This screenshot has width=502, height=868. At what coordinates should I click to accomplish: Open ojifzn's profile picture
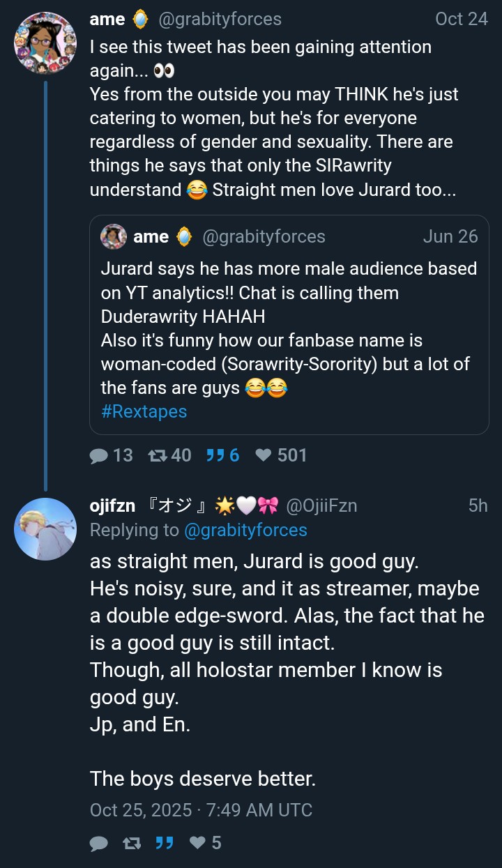click(x=45, y=529)
